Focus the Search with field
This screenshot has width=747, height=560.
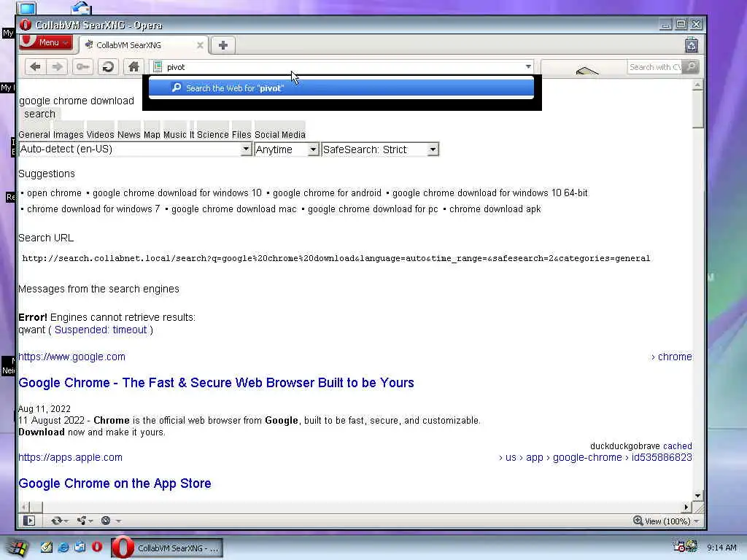click(x=655, y=67)
